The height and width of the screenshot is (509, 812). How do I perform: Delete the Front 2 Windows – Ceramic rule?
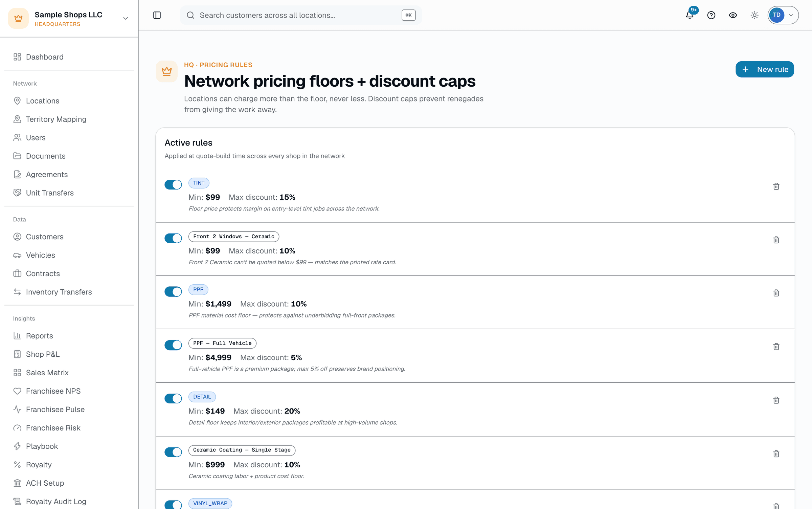click(776, 240)
